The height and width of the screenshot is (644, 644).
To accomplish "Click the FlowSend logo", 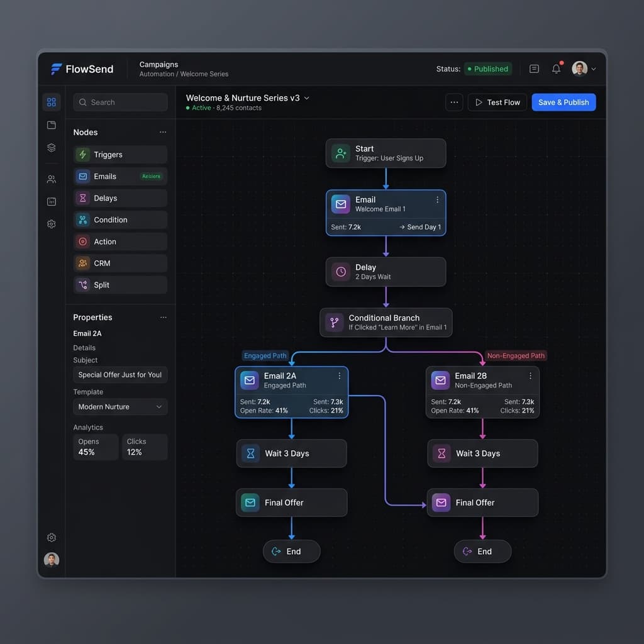I will tap(82, 69).
